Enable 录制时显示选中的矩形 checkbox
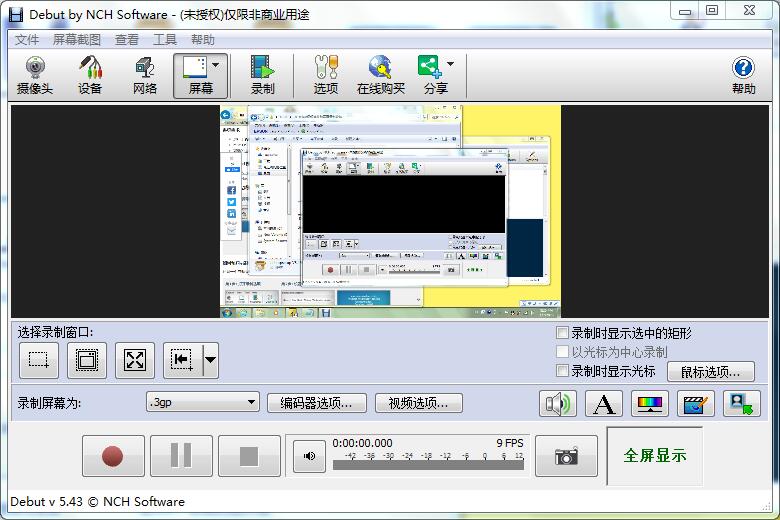This screenshot has height=520, width=780. point(562,332)
